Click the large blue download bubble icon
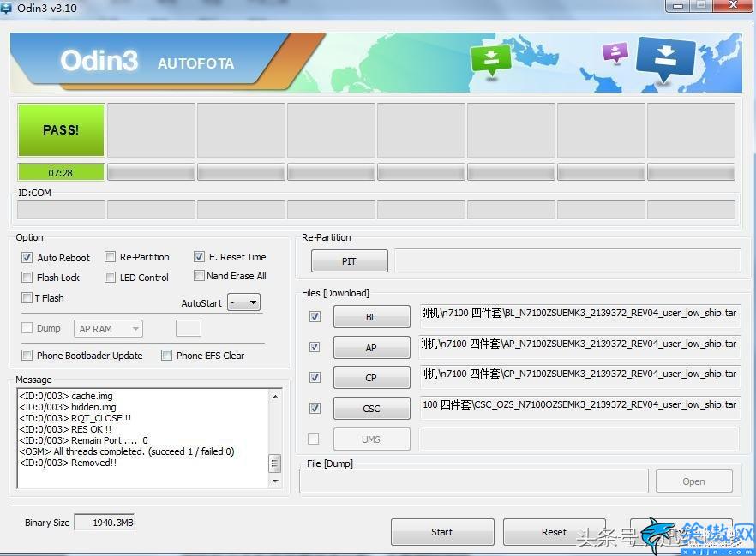 [665, 59]
